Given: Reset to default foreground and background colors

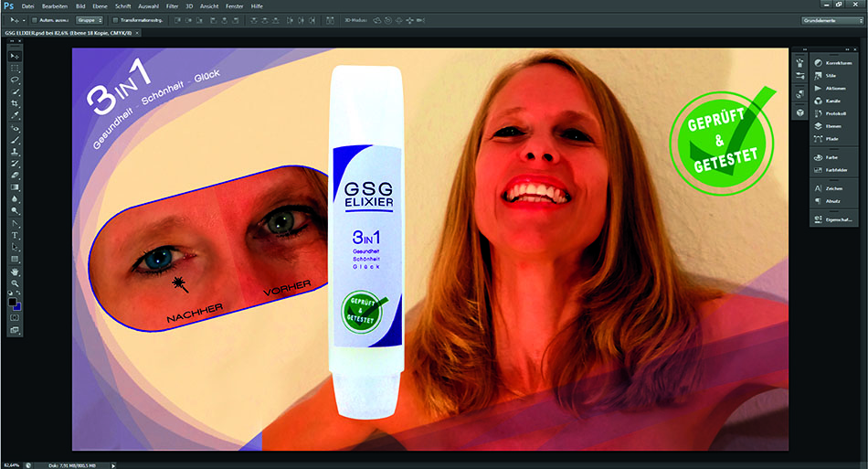Looking at the screenshot, I should pyautogui.click(x=11, y=293).
